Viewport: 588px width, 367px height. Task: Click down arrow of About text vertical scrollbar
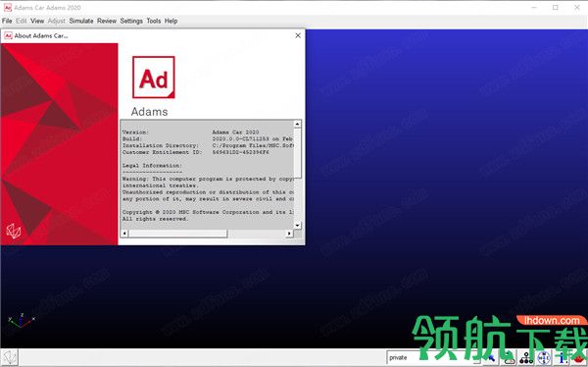tap(297, 226)
